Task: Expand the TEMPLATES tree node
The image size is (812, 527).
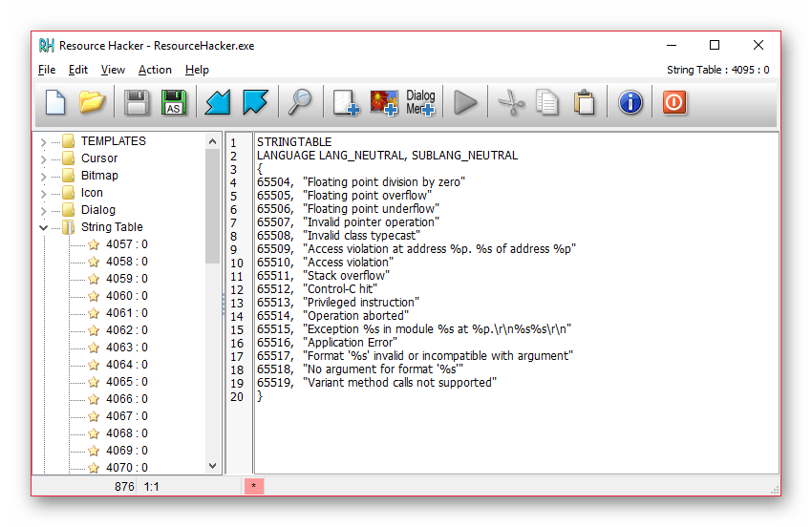Action: (44, 142)
